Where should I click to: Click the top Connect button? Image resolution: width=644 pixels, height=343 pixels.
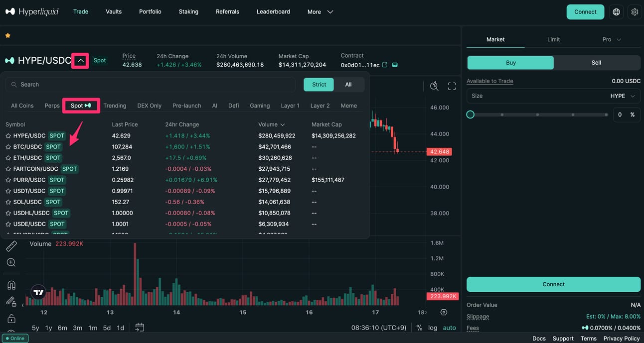pyautogui.click(x=585, y=12)
